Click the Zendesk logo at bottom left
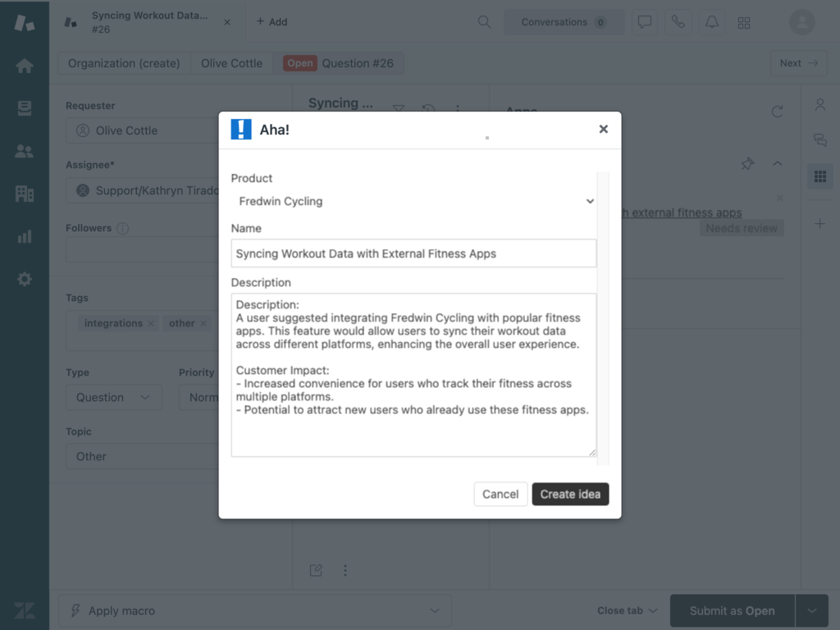 click(x=24, y=610)
